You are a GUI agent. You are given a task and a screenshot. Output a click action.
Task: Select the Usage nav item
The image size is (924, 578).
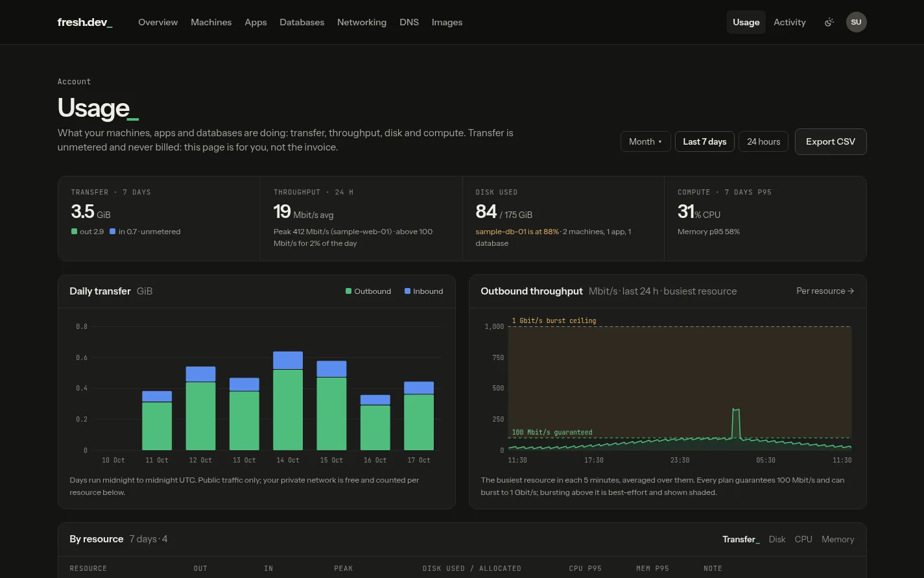click(746, 22)
